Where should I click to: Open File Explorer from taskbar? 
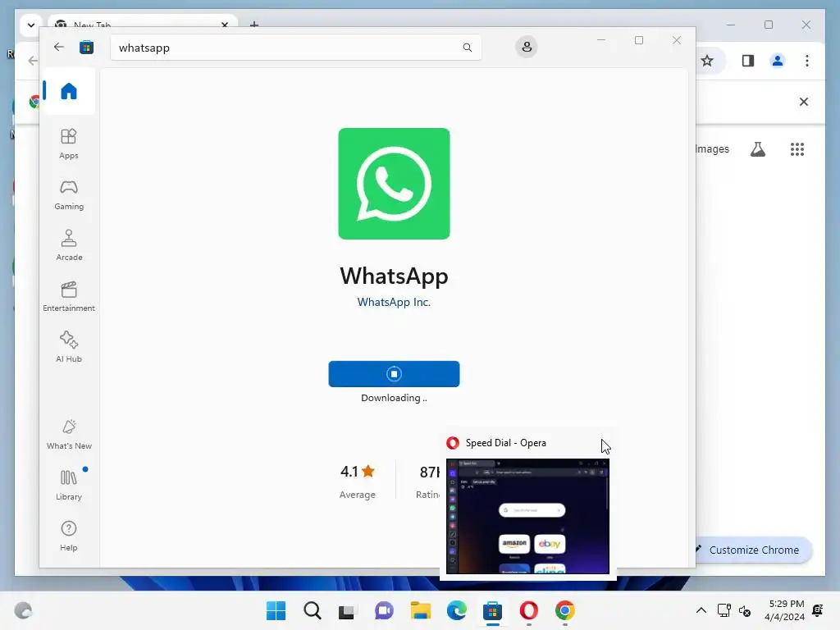point(421,610)
